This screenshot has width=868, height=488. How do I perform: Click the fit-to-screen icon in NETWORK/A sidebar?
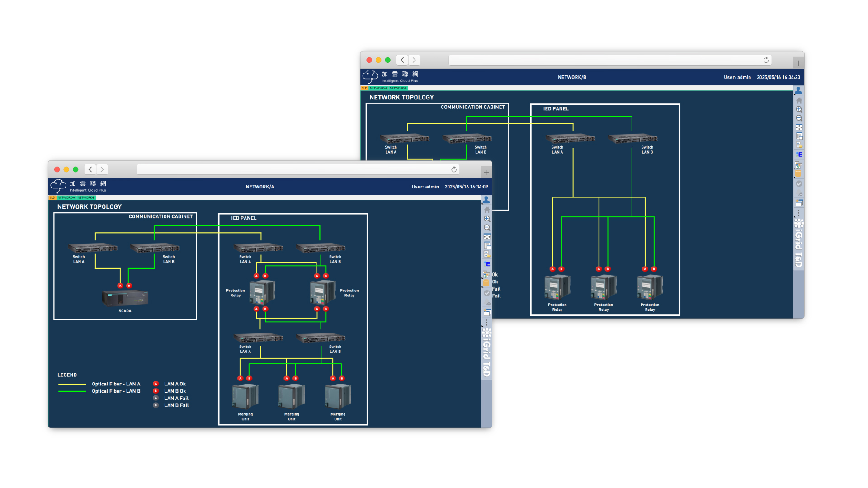click(487, 237)
